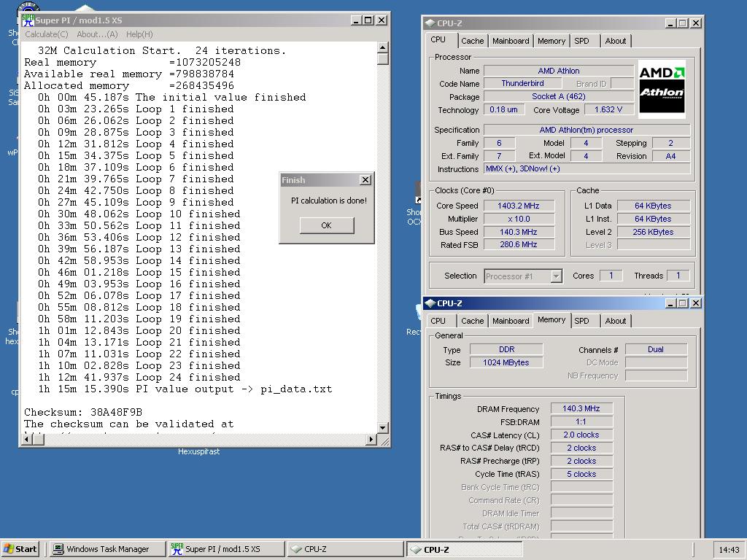This screenshot has width=747, height=560.
Task: Click Package field Socket A (462)
Action: pyautogui.click(x=559, y=96)
